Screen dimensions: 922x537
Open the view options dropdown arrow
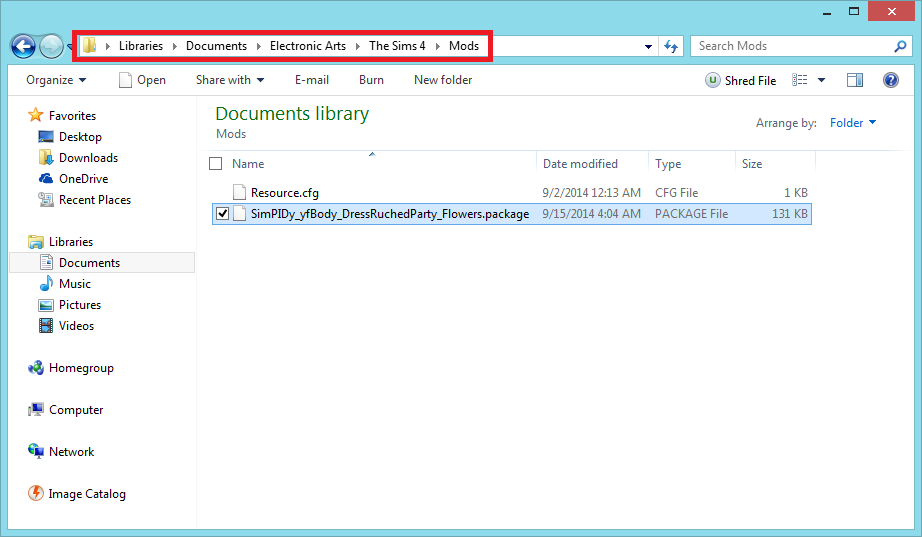pyautogui.click(x=821, y=80)
